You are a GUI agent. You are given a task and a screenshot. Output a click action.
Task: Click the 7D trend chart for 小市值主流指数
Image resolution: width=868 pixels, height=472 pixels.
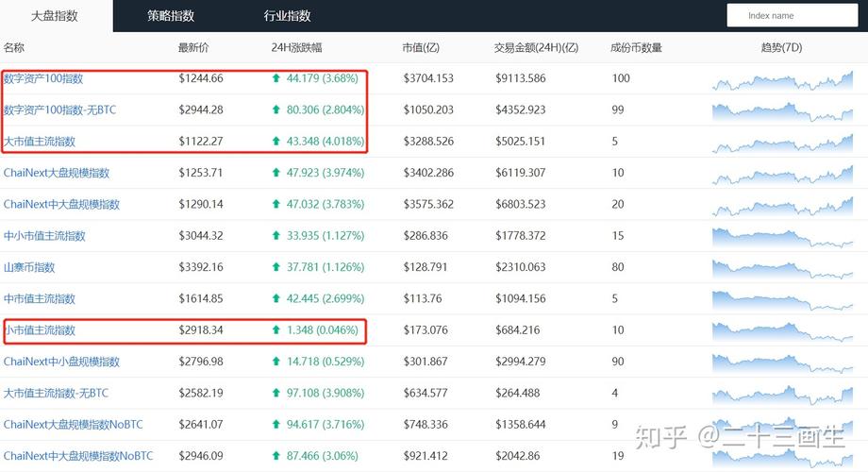click(782, 332)
